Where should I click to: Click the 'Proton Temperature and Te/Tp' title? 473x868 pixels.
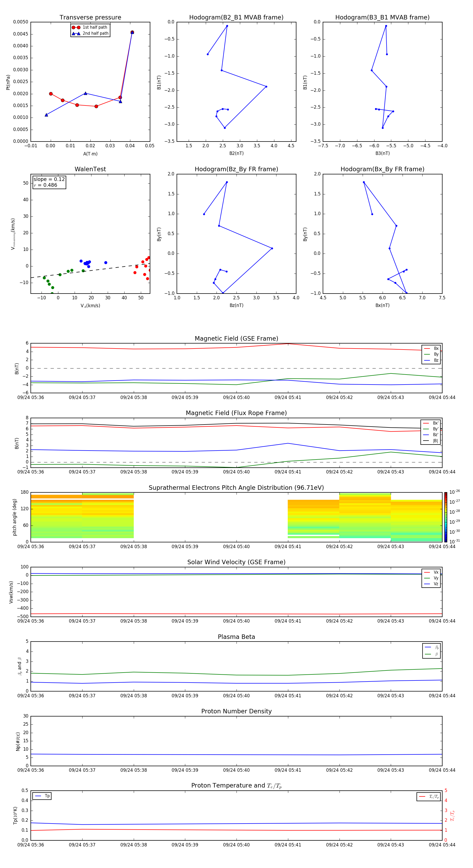click(236, 786)
